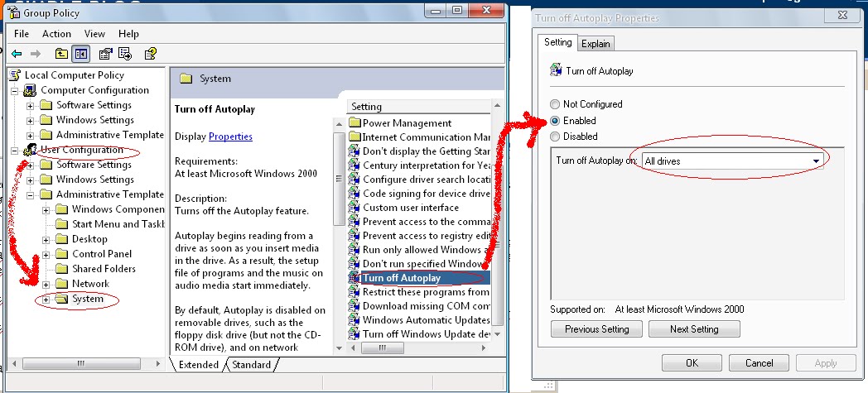Click the Turn off Autoplay icon in Properties dialog
This screenshot has width=868, height=393.
coord(556,70)
